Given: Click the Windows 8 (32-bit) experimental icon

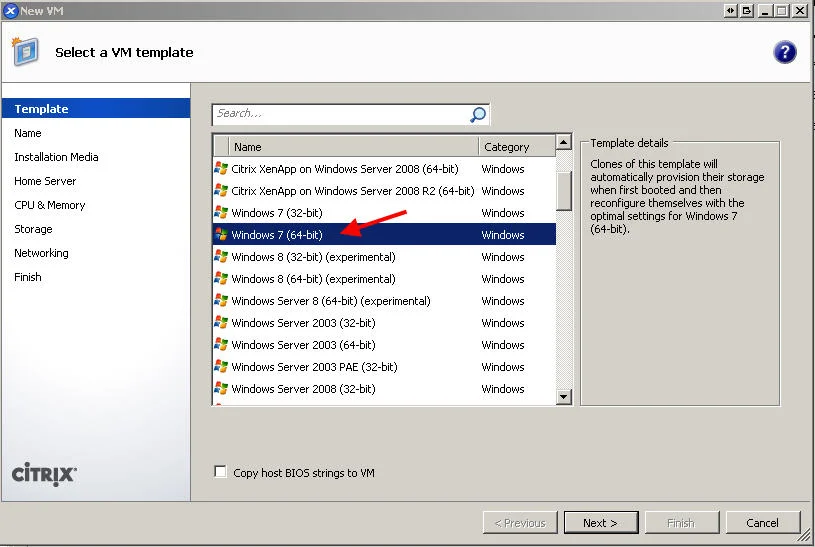Looking at the screenshot, I should click(221, 257).
